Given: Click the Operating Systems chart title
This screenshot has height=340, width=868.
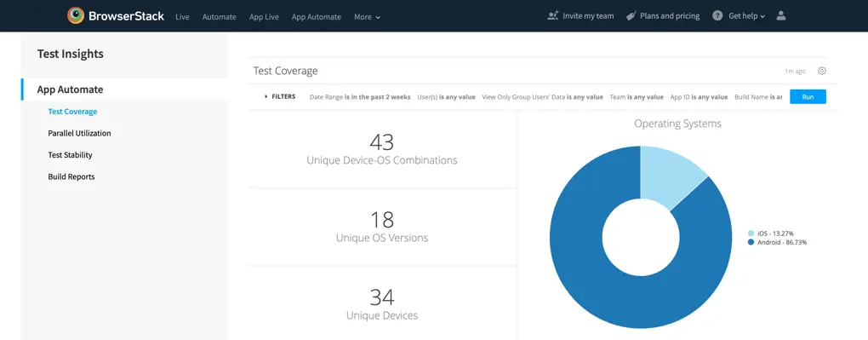Looking at the screenshot, I should pyautogui.click(x=677, y=123).
